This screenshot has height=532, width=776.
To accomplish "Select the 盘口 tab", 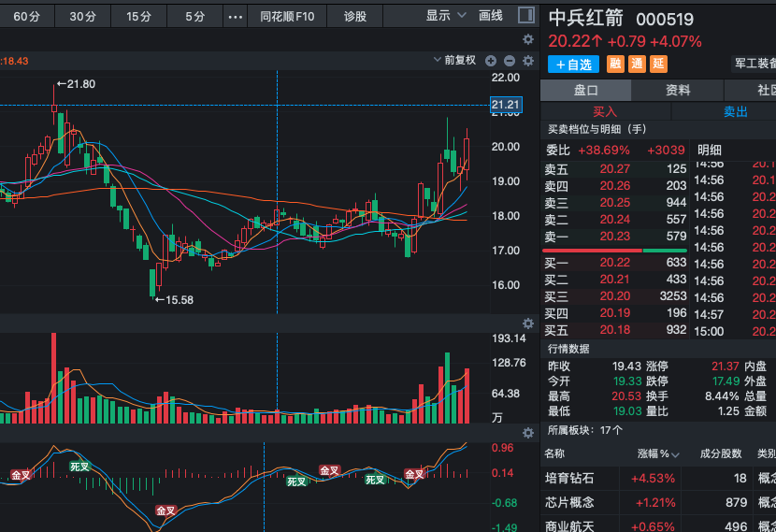I will [585, 90].
